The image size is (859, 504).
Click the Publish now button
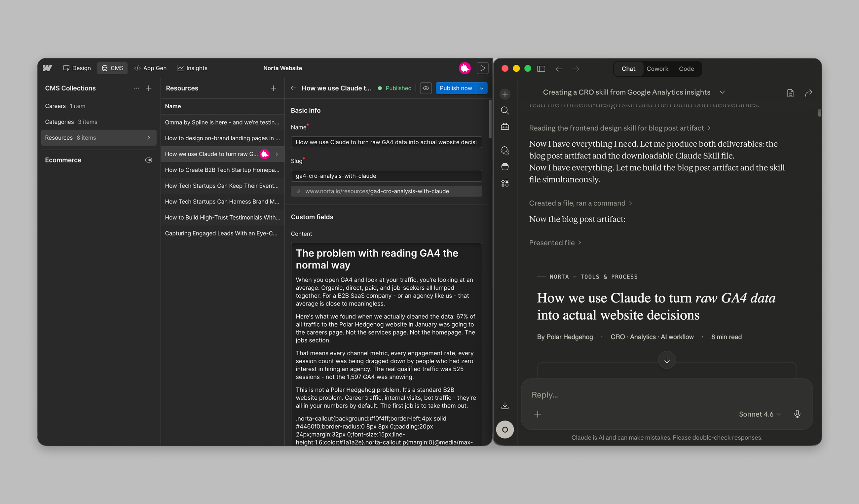(455, 88)
